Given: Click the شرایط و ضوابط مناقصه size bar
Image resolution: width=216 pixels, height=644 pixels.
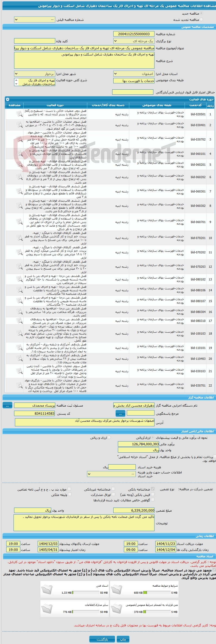Looking at the screenshot, I should click(157, 593).
